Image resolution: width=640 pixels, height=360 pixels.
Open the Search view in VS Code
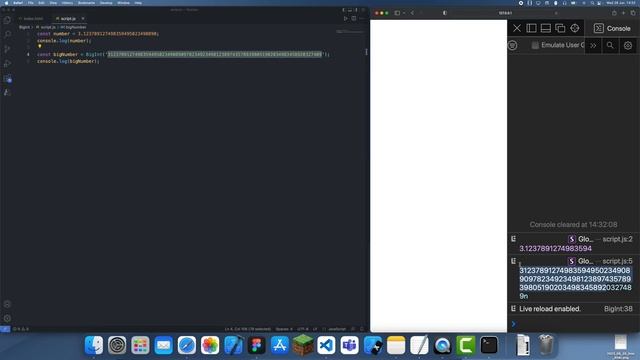point(7,34)
